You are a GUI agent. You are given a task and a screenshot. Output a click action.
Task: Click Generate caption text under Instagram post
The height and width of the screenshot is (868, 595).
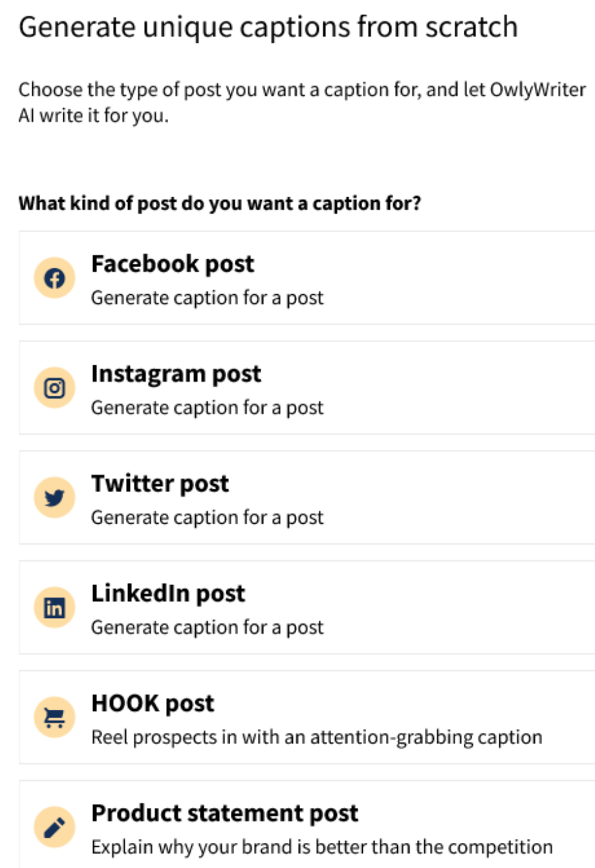(207, 407)
